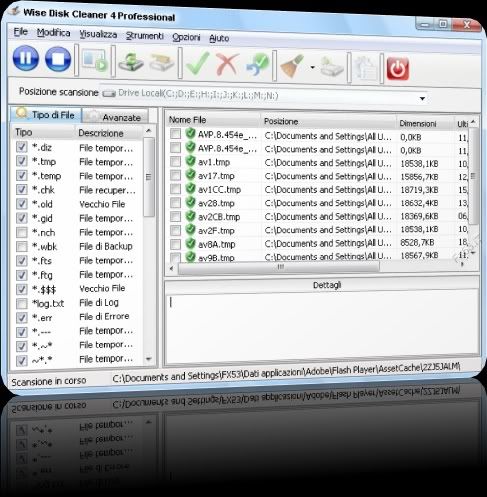Click the file list horizontal scrollbar thumb
Image resolution: width=487 pixels, height=497 pixels.
(279, 267)
